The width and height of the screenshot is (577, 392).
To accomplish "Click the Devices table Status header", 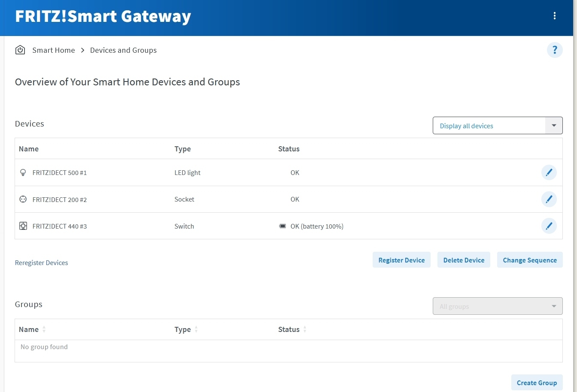I will coord(289,149).
